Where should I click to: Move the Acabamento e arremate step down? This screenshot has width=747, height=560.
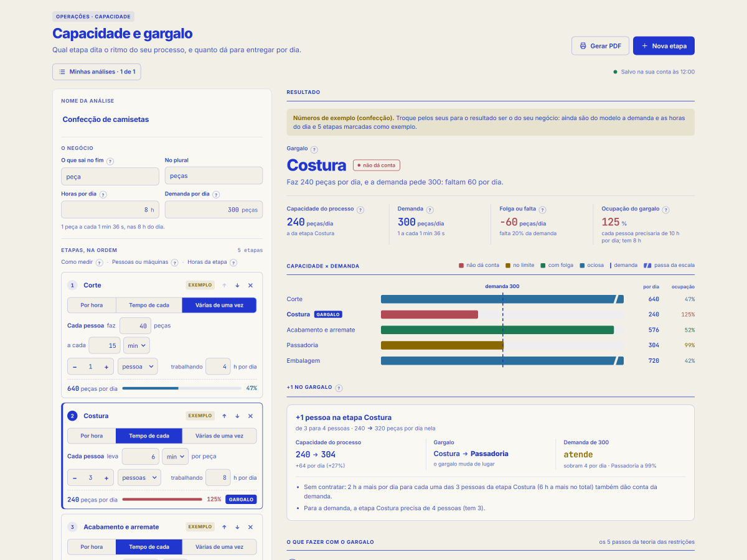click(237, 527)
